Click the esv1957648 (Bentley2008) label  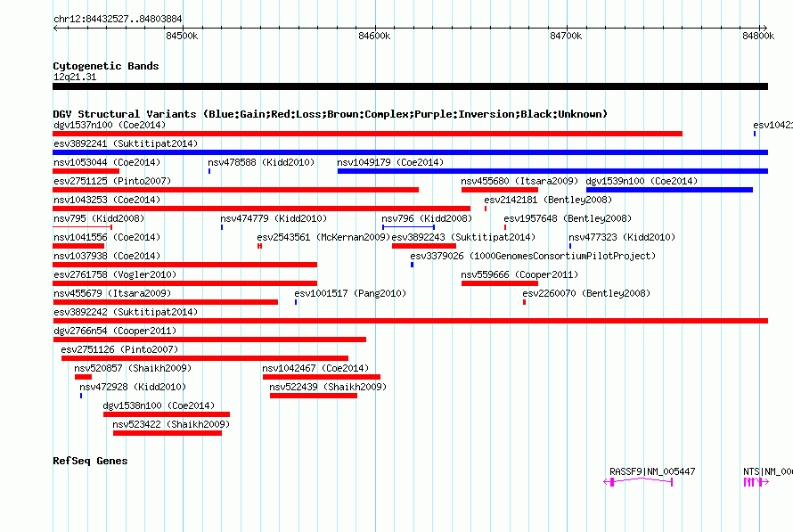[568, 218]
